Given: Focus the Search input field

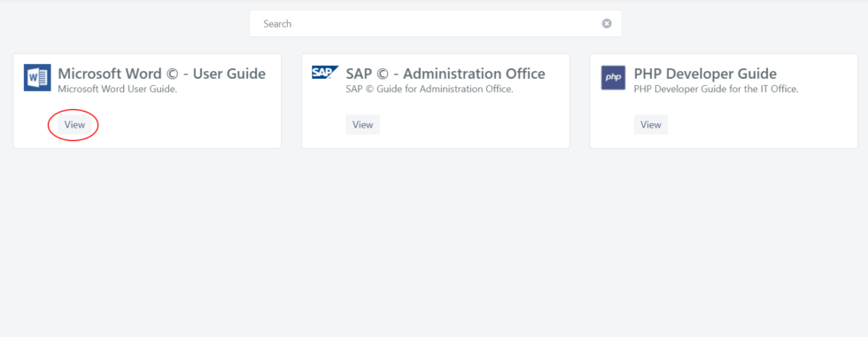Looking at the screenshot, I should click(435, 24).
